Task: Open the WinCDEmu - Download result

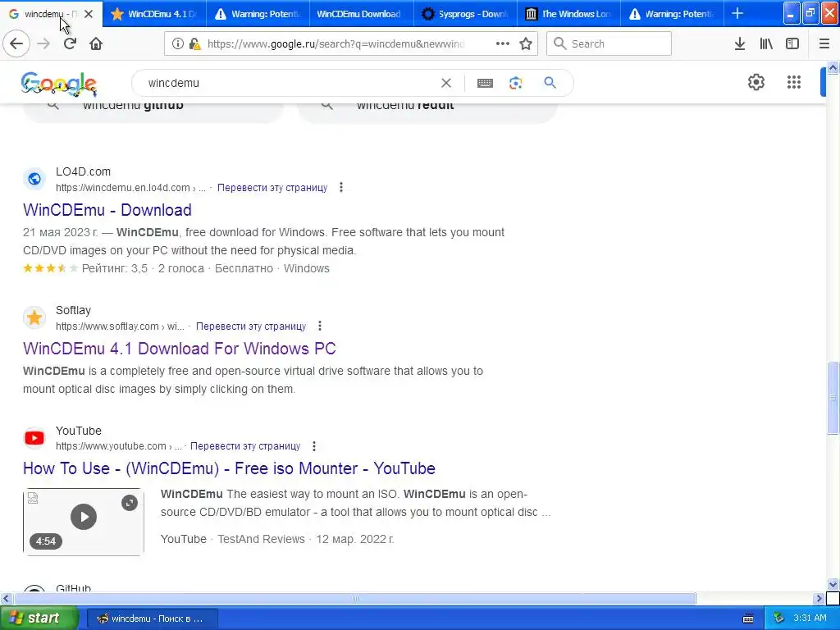Action: point(107,210)
